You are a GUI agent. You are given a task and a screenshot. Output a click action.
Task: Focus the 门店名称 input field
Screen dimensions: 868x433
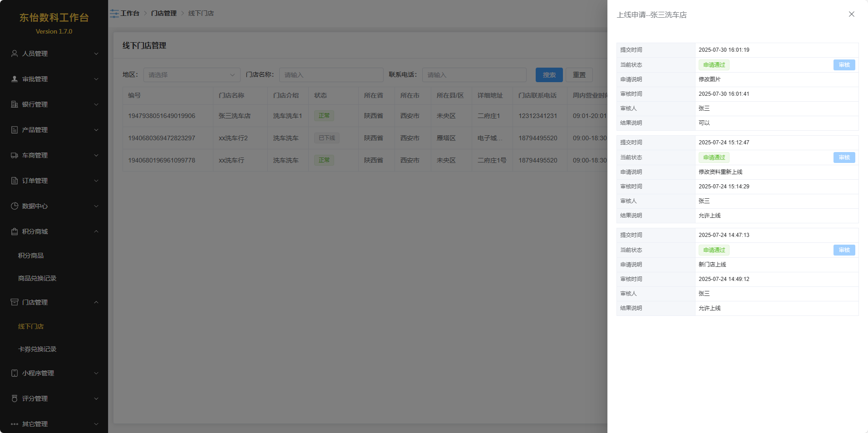(331, 75)
